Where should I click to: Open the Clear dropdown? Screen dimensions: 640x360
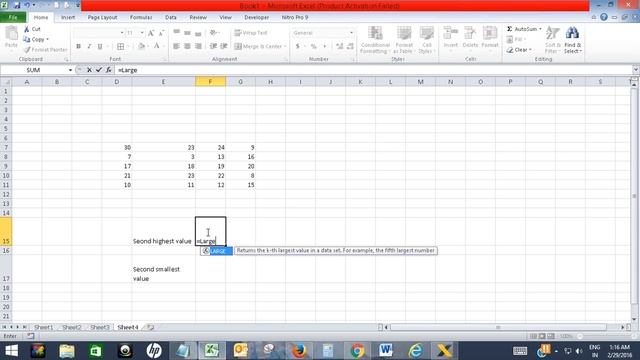(519, 50)
